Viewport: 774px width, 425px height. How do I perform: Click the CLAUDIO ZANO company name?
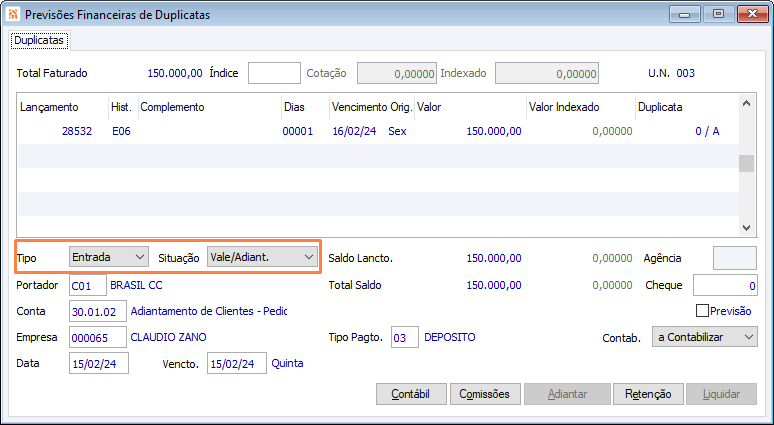click(168, 338)
